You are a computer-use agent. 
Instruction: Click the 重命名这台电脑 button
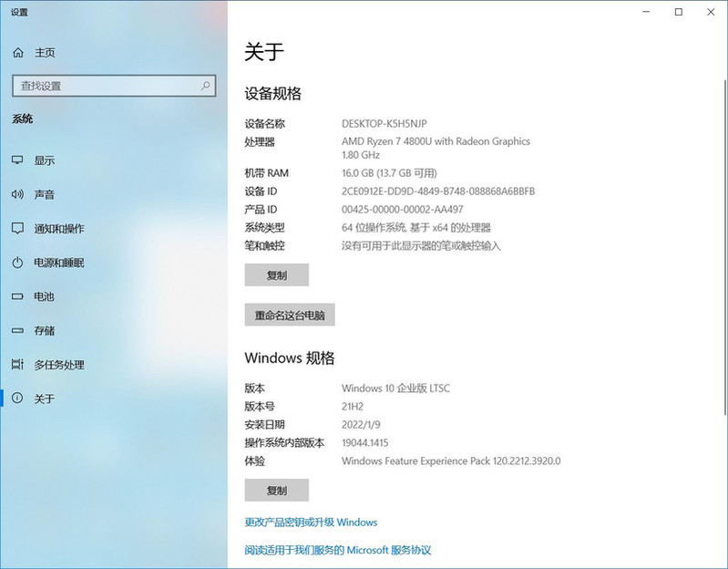coord(290,315)
